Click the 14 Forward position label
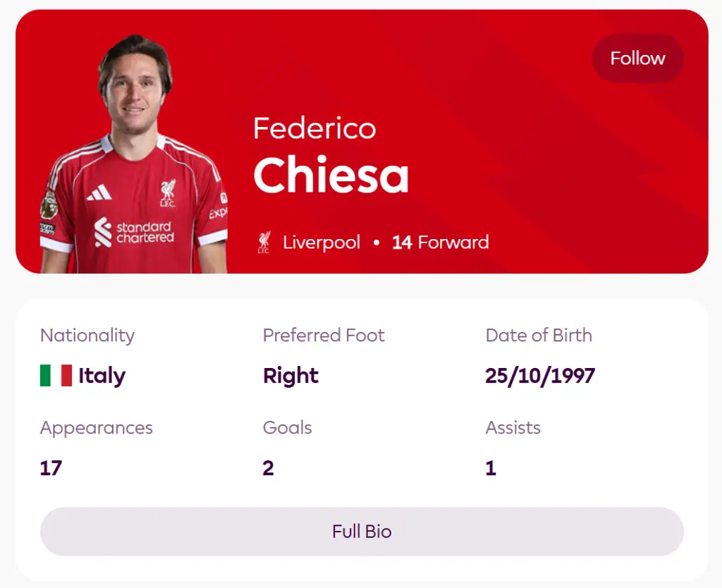Screen dimensions: 722x588 tap(441, 243)
